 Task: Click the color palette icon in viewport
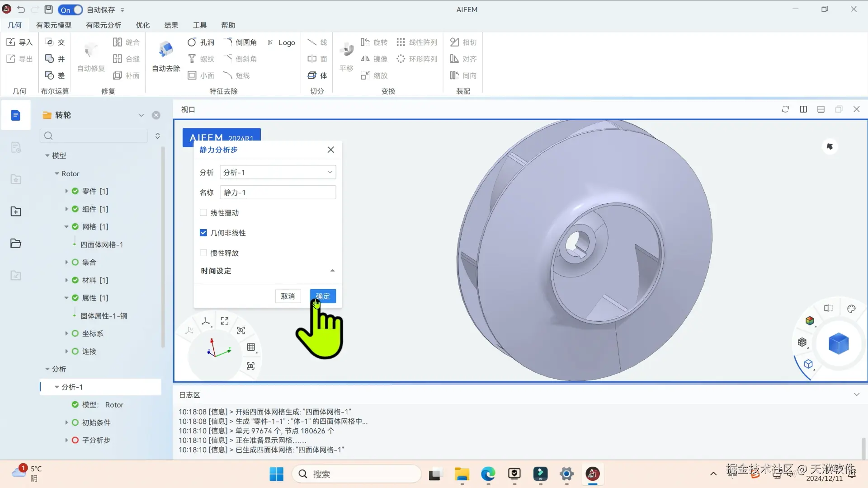(851, 309)
